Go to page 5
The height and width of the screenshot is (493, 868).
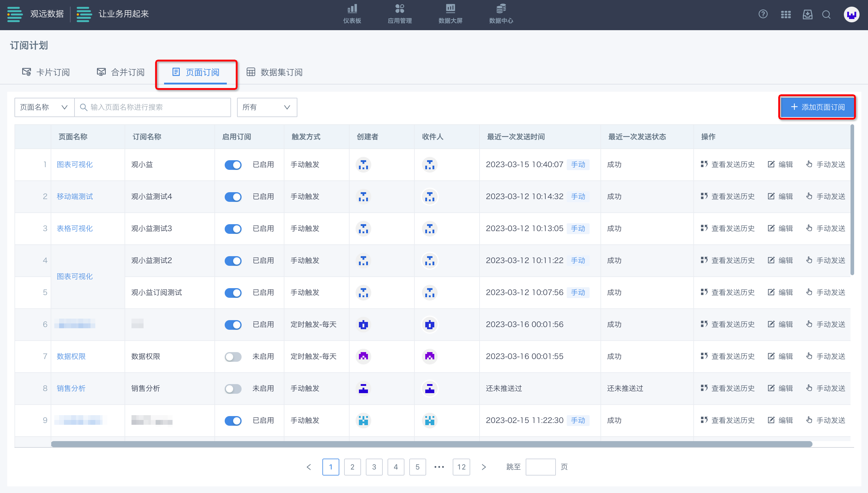coord(417,467)
